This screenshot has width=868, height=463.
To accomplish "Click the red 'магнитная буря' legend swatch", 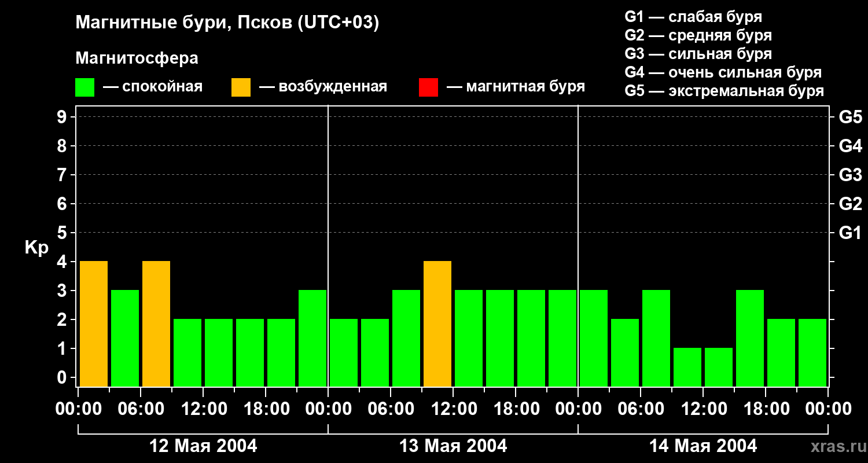I will coord(428,87).
